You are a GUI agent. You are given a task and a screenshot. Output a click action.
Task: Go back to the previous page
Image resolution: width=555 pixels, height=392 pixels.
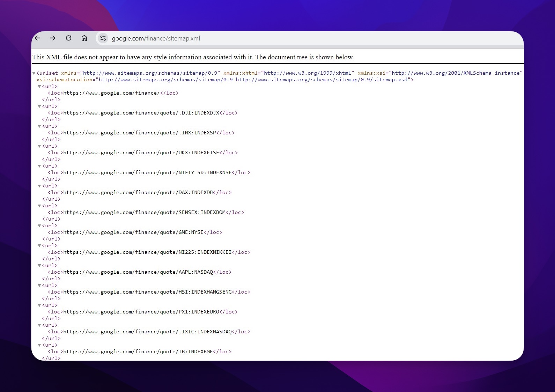pyautogui.click(x=37, y=38)
